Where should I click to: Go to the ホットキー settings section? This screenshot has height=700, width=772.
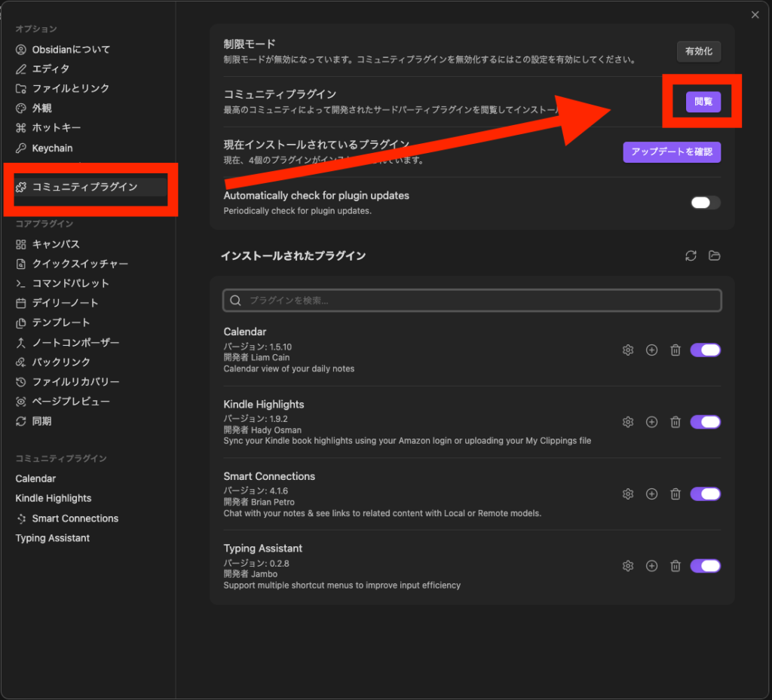coord(56,128)
